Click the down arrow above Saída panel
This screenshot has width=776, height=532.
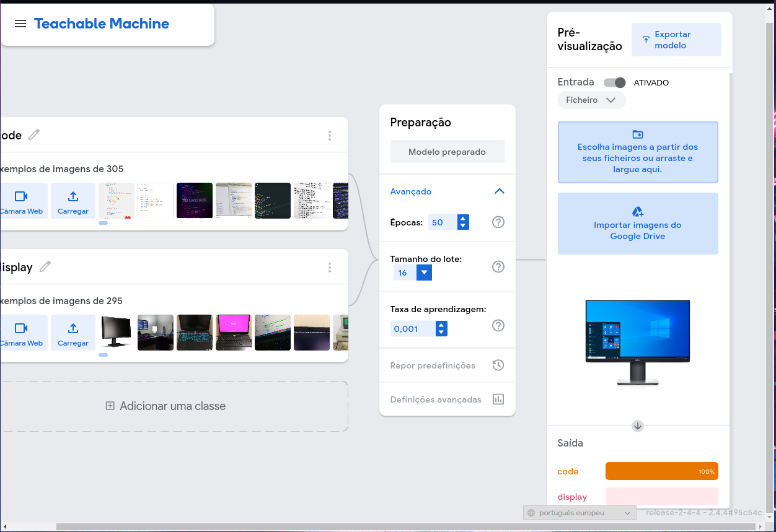coord(637,425)
